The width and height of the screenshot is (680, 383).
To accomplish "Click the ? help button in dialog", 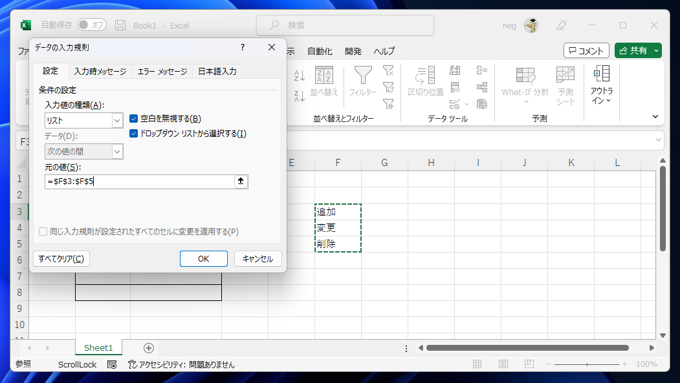I will coord(242,47).
